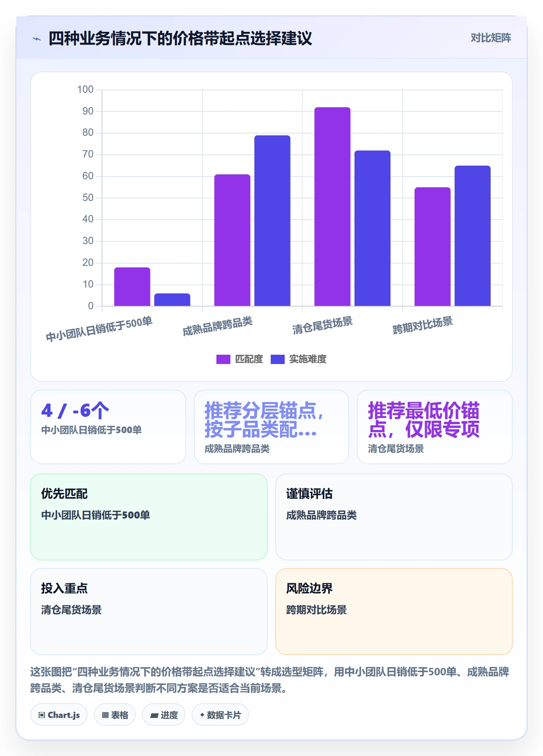The width and height of the screenshot is (543, 756).
Task: Select the 数据卡片 tag chip
Action: (220, 715)
